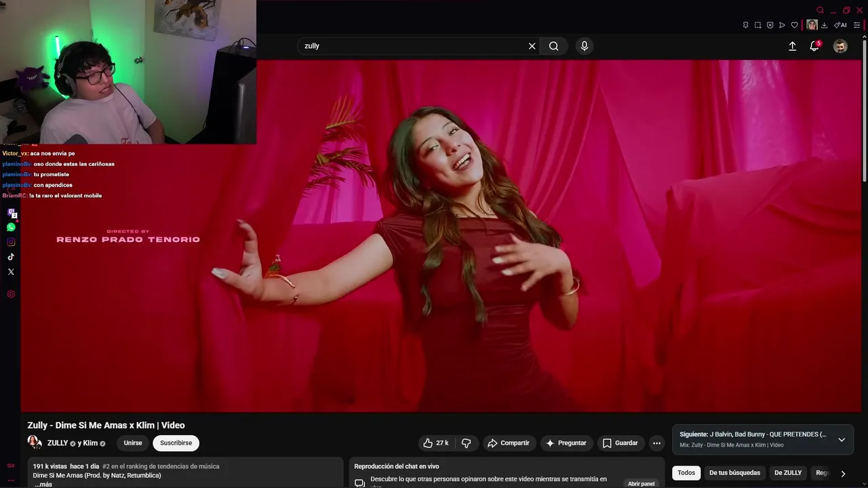Select De tus búsquedas chip

click(734, 473)
